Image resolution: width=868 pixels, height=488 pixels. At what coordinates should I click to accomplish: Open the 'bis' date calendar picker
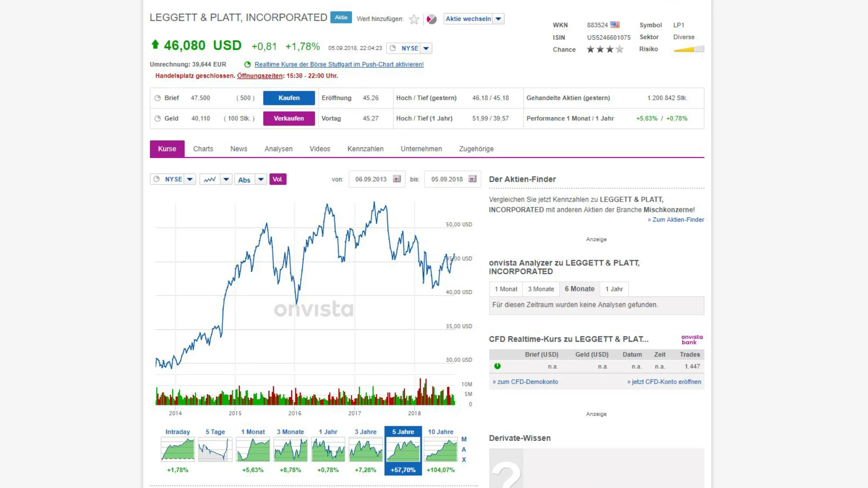click(472, 179)
